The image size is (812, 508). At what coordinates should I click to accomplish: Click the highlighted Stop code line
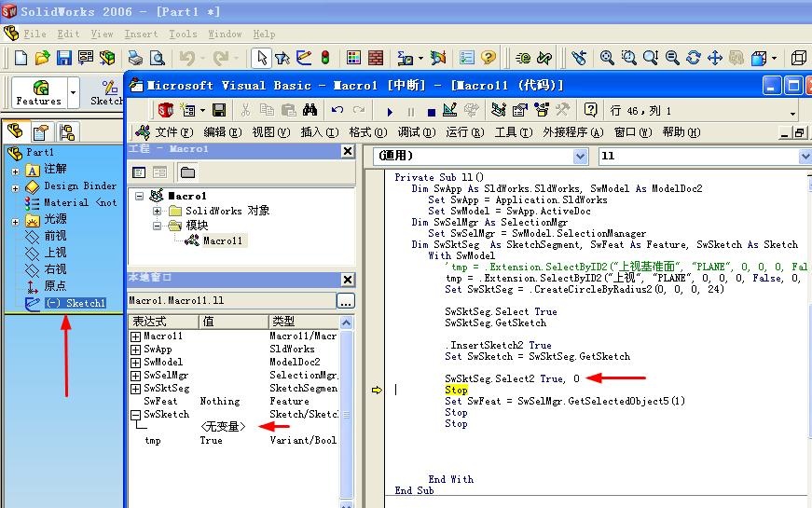[x=456, y=390]
